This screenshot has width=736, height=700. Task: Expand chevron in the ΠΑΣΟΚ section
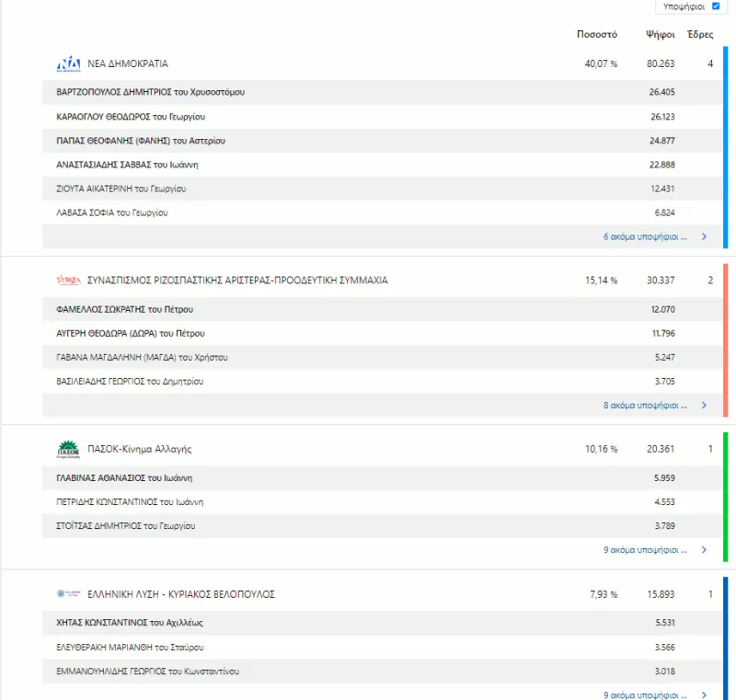click(x=704, y=549)
